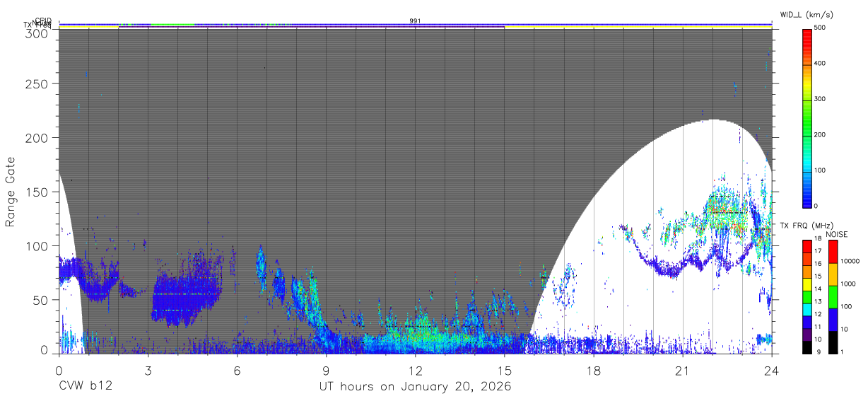Screen dimensions: 868x401
Task: Click the 'NOISE' legend title
Action: (x=836, y=234)
